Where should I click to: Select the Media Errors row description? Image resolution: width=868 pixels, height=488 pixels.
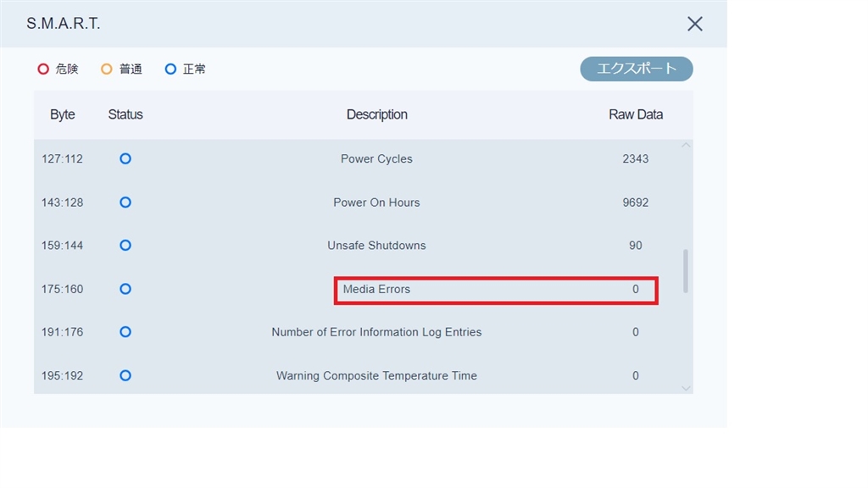pyautogui.click(x=376, y=289)
